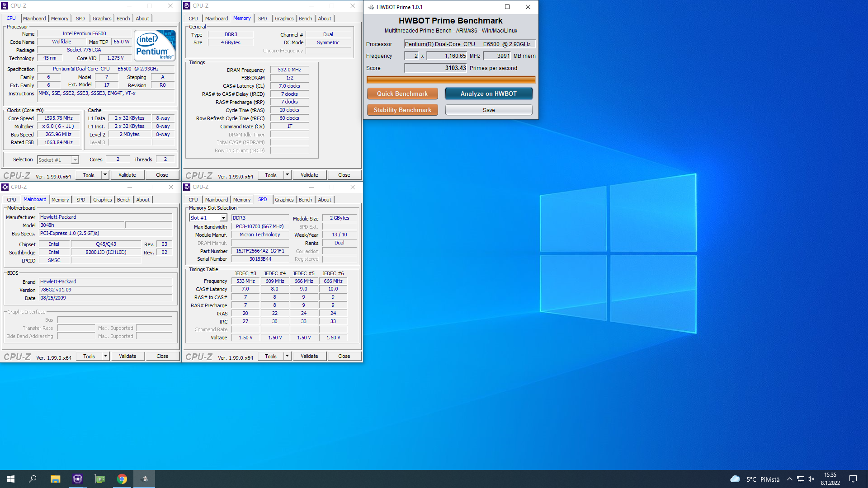Image resolution: width=868 pixels, height=488 pixels.
Task: Click CAS# Latency 7.0 clocks value
Action: pos(289,86)
